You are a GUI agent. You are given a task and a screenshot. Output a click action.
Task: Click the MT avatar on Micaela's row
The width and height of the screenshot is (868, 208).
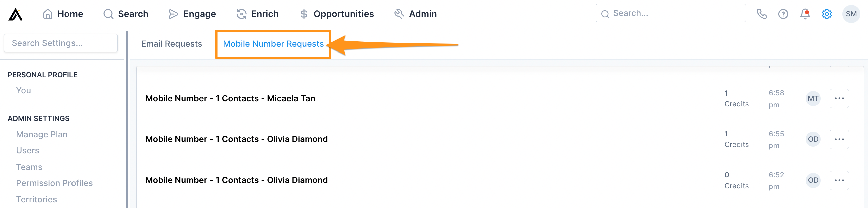pos(813,98)
